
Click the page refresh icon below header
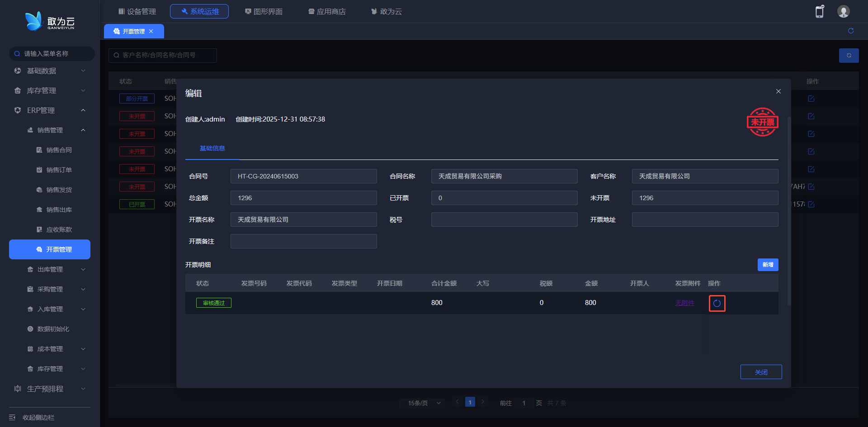coord(850,31)
